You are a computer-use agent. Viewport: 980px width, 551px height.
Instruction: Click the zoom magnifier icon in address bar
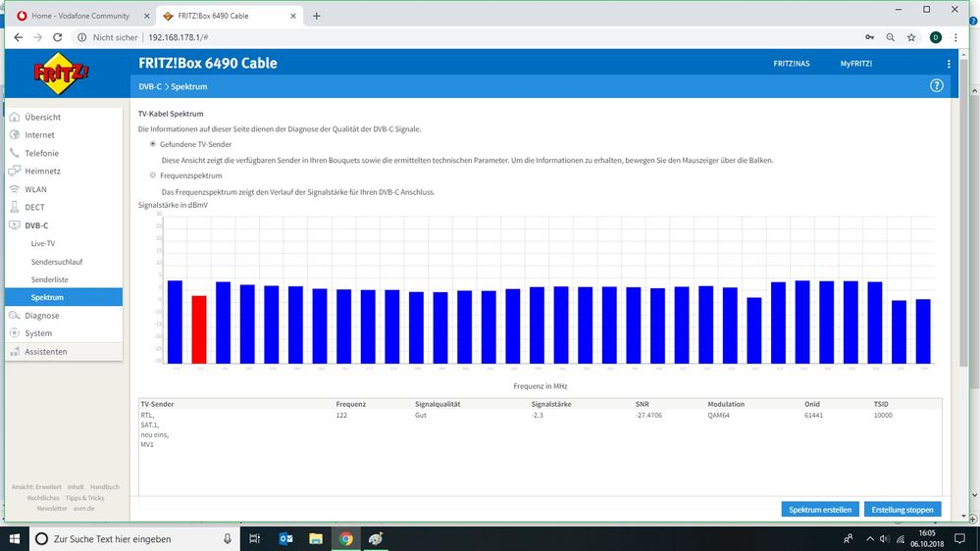pyautogui.click(x=889, y=37)
